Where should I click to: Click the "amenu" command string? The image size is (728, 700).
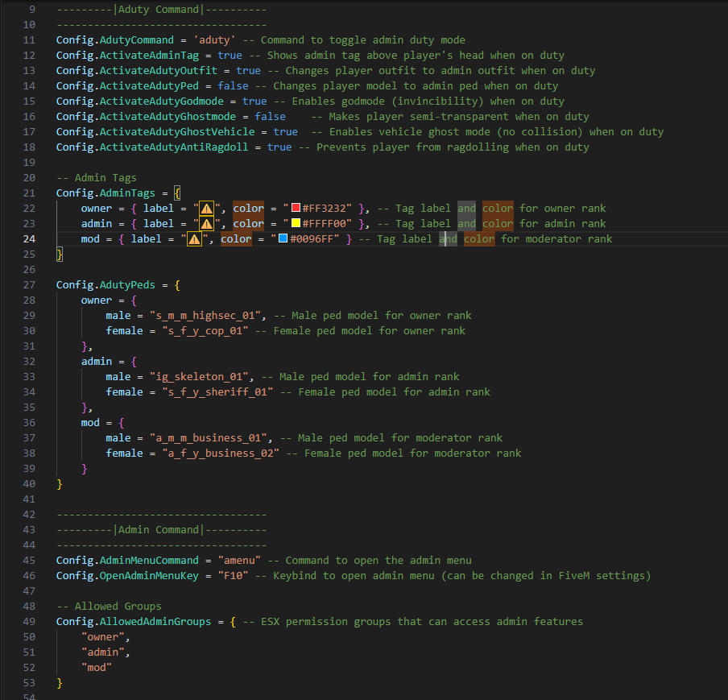(x=239, y=560)
